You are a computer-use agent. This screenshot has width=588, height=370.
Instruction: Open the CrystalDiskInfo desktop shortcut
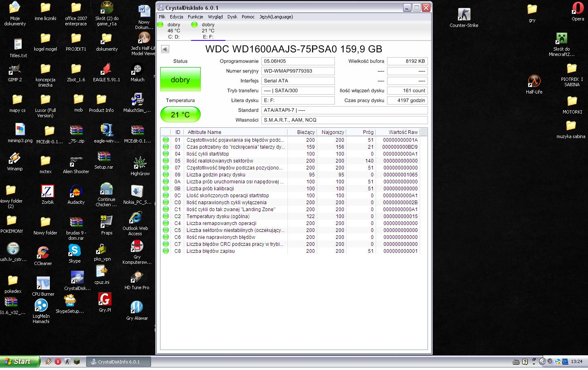[x=77, y=281]
